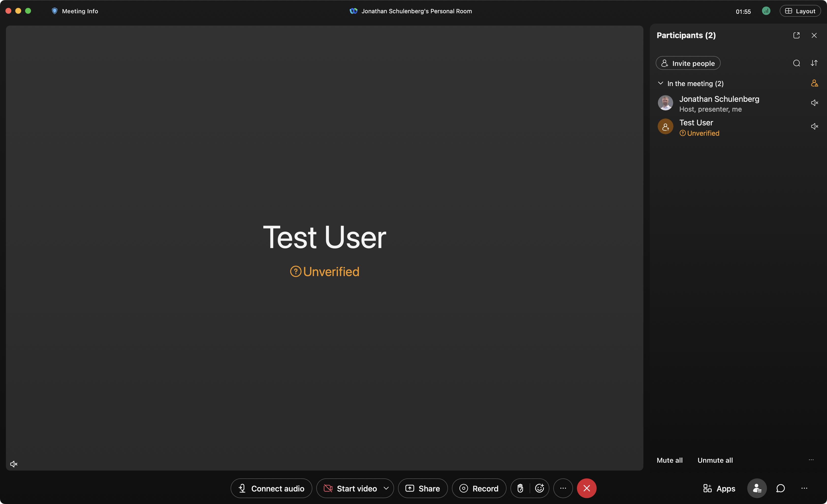Search within the participants list
The width and height of the screenshot is (827, 504).
796,63
